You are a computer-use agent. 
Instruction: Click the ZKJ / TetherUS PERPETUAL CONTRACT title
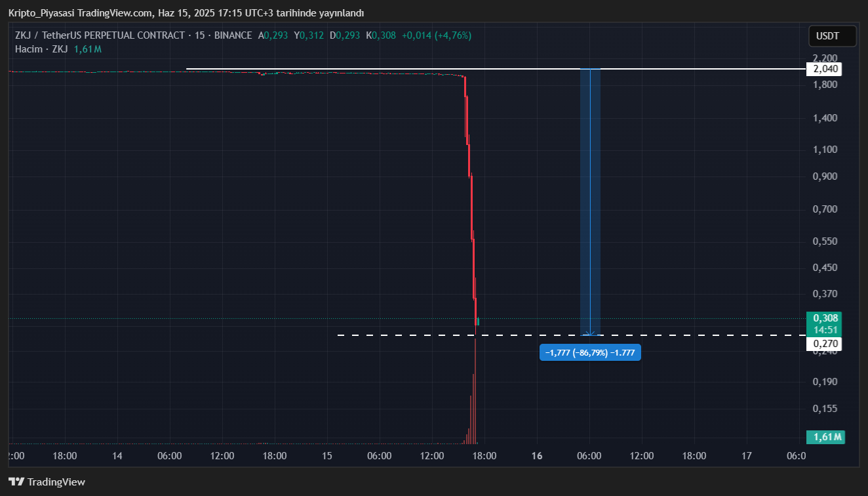coord(100,35)
